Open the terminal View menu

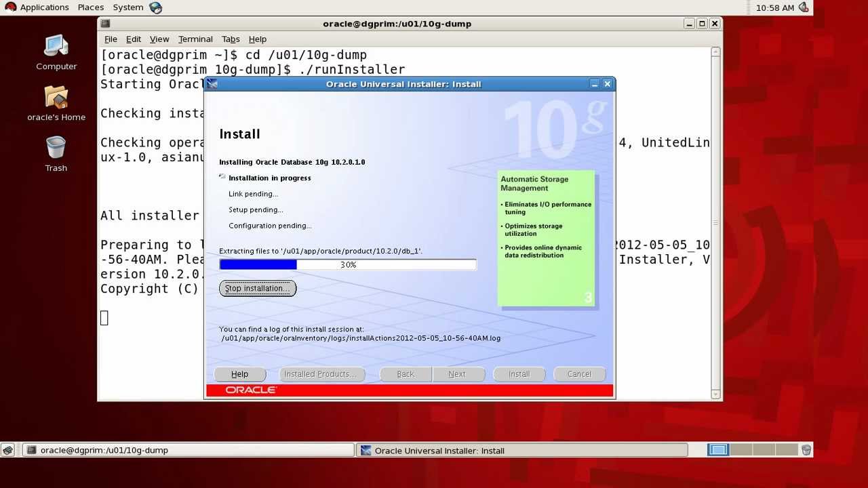point(159,39)
